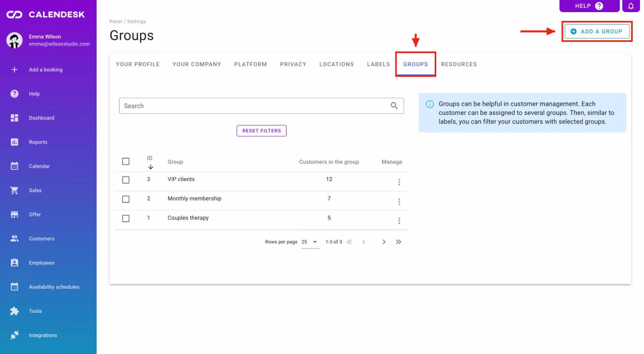Open the Manage menu for Couples therapy
The height and width of the screenshot is (354, 644).
click(399, 221)
